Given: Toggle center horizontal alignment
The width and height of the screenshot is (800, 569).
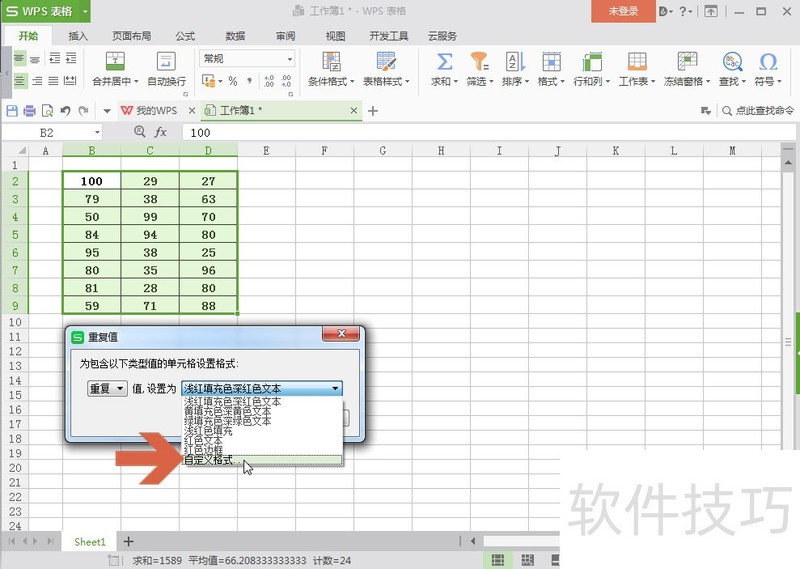Looking at the screenshot, I should 19,81.
